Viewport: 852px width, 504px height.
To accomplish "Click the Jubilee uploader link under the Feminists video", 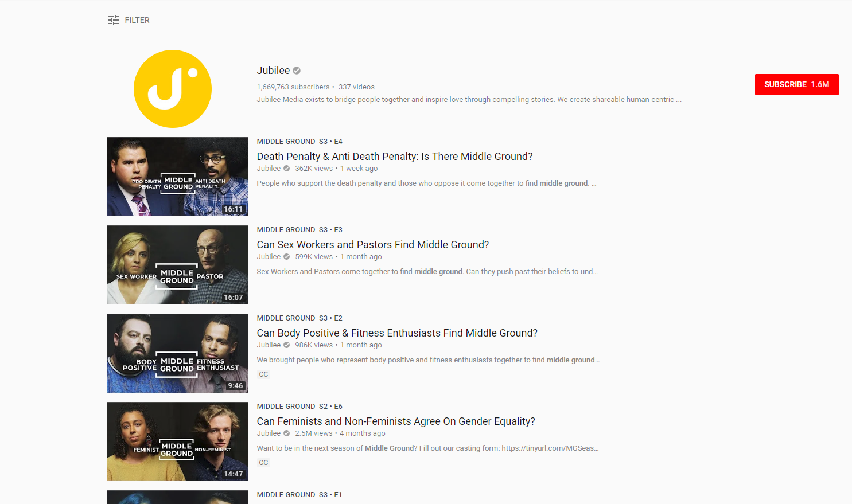I will pos(269,433).
